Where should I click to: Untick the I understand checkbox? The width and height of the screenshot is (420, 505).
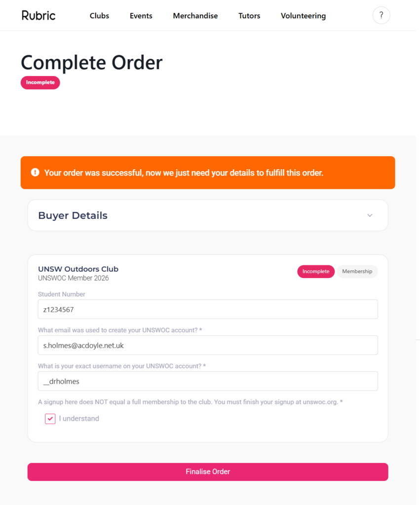(x=50, y=419)
